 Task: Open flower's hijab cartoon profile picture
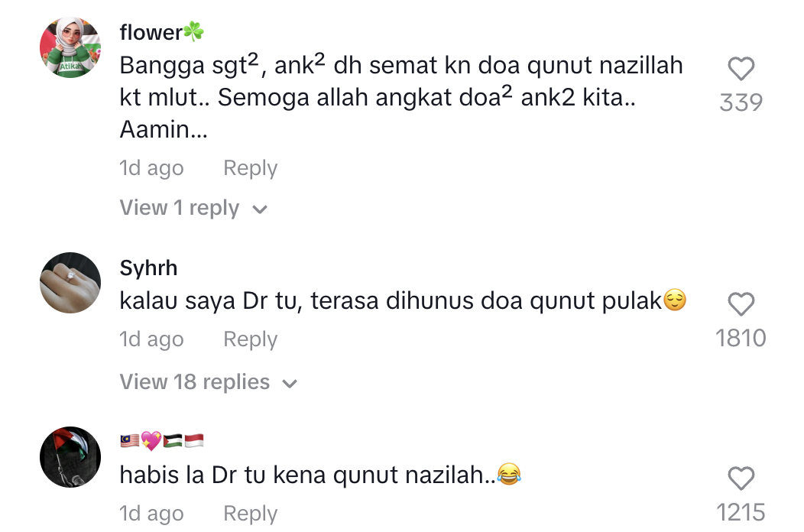70,47
